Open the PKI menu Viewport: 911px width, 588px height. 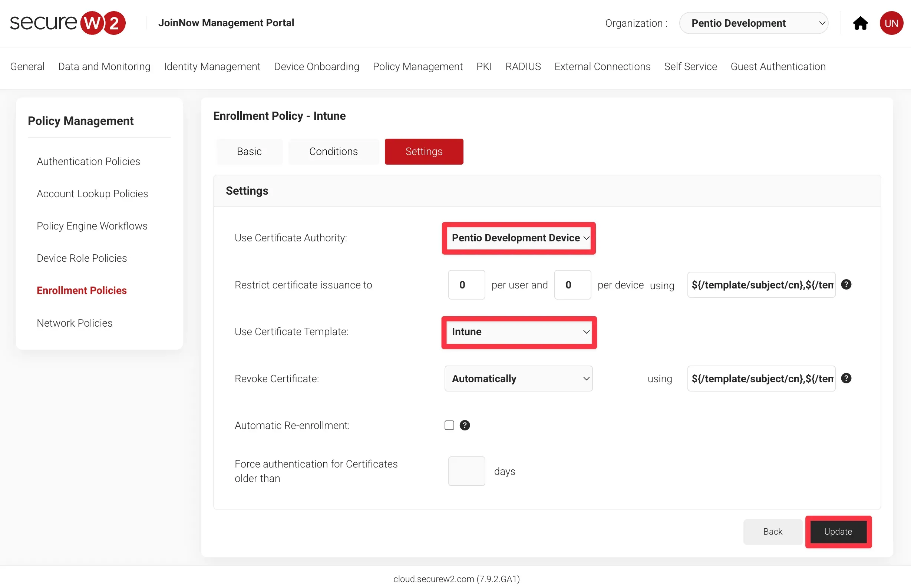point(484,66)
